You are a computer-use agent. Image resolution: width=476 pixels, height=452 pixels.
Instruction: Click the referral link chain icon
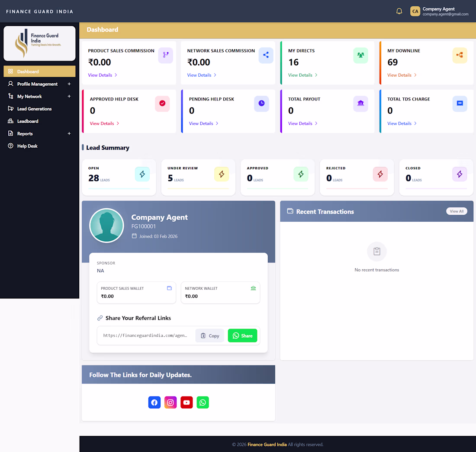pos(100,318)
